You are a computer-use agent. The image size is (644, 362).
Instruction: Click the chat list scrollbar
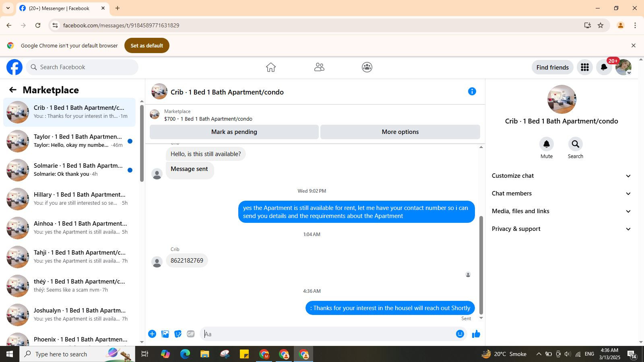142,143
